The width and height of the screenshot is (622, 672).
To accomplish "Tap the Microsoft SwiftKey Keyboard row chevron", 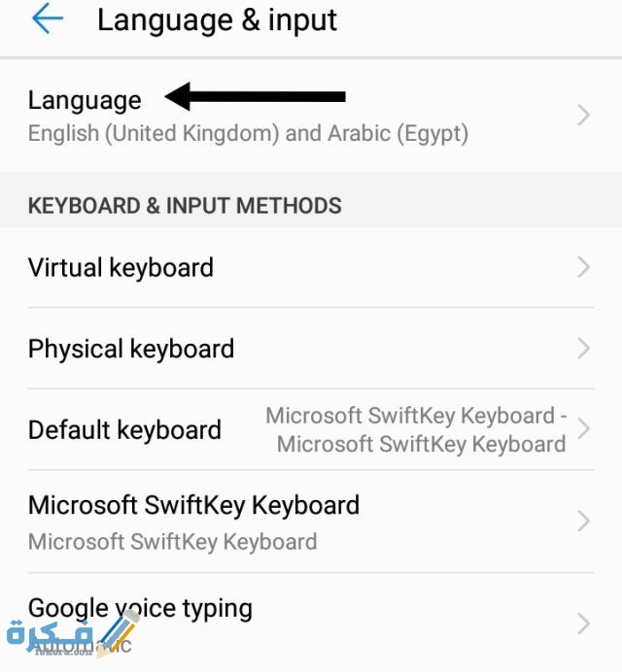I will pyautogui.click(x=583, y=521).
